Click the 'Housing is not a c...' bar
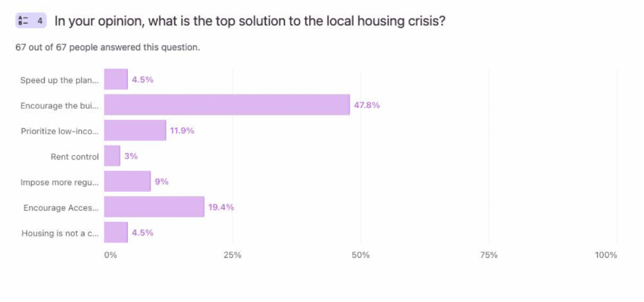The image size is (644, 302). [115, 233]
